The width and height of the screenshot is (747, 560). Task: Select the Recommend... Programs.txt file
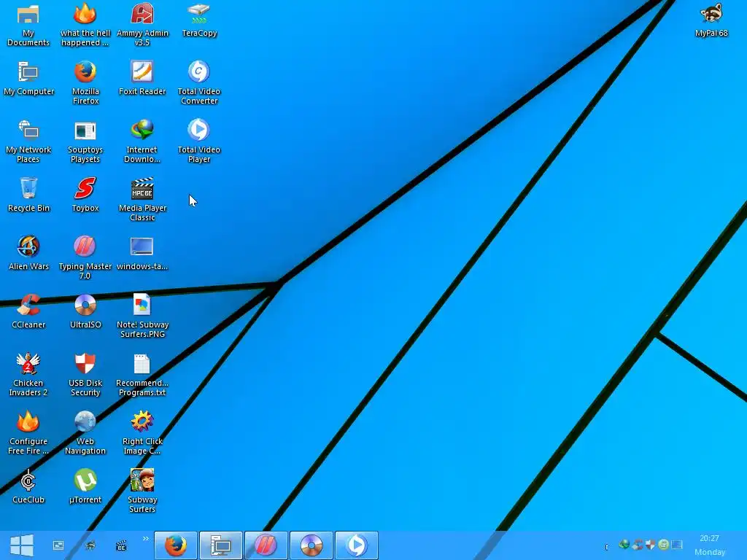click(142, 375)
